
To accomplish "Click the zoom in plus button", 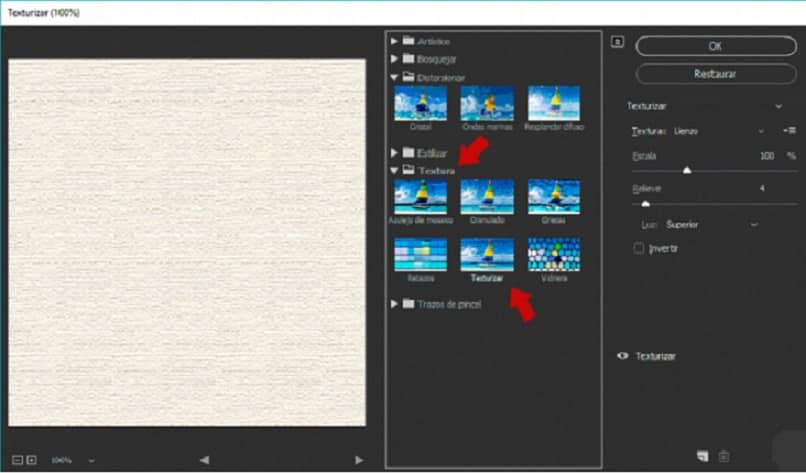I will click(x=31, y=460).
